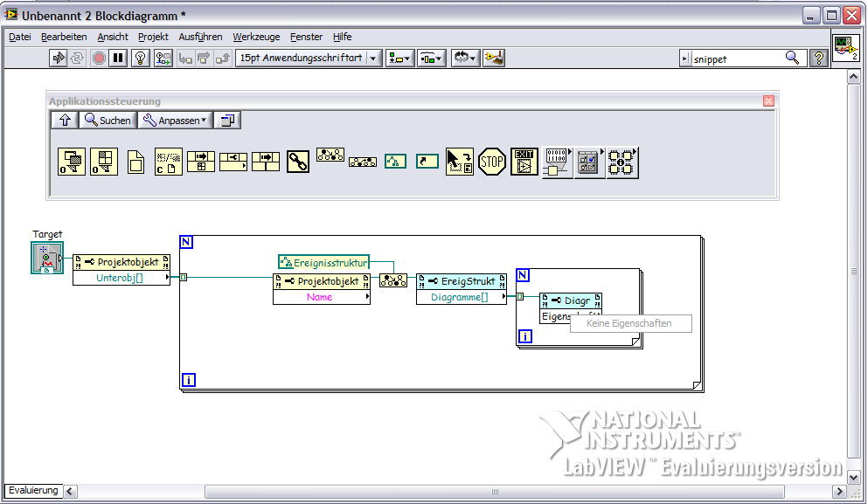
Task: Click the class cast node after Projektobjekt
Action: tap(393, 280)
